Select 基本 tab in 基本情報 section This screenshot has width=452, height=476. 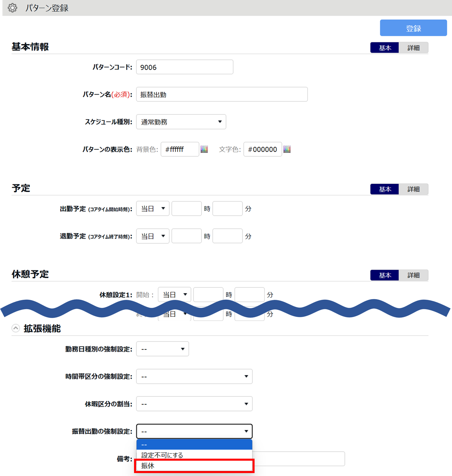[385, 48]
